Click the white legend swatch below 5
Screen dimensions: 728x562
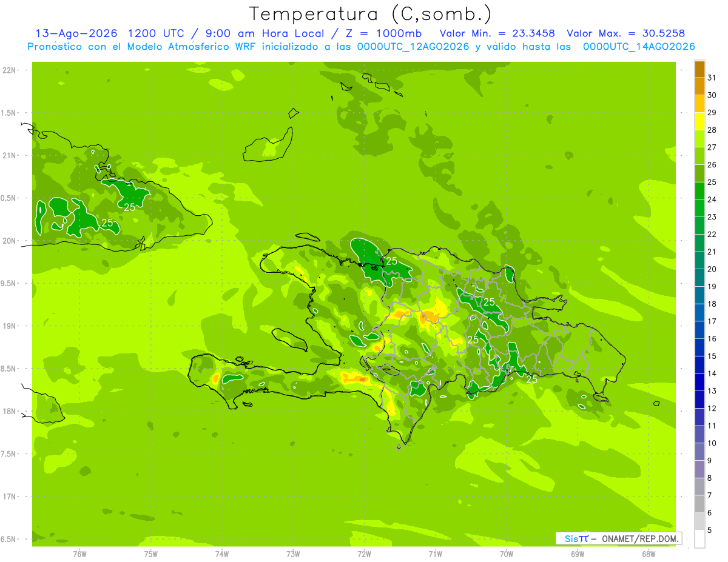699,539
